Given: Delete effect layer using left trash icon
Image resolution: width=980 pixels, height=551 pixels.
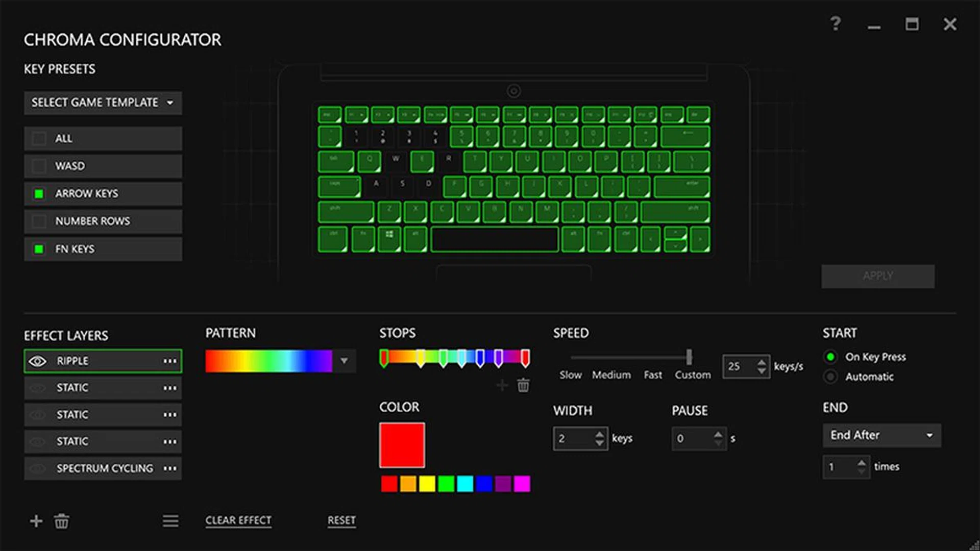Looking at the screenshot, I should click(62, 521).
